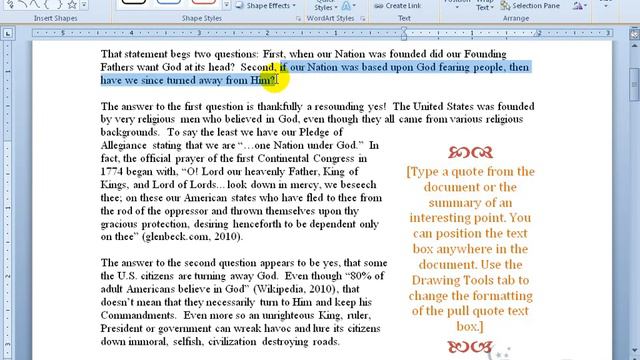Expand the Shape Styles gallery
The width and height of the screenshot is (640, 360).
[226, 5]
